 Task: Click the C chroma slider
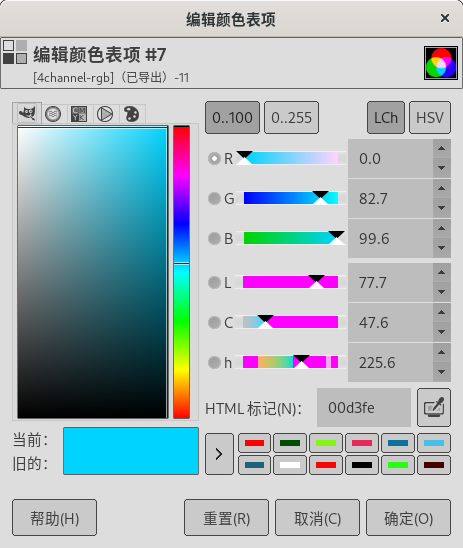pos(291,322)
